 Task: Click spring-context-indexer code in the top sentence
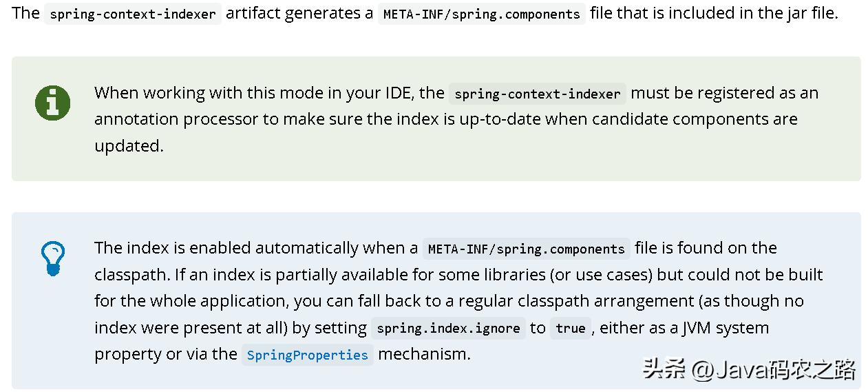pos(133,14)
